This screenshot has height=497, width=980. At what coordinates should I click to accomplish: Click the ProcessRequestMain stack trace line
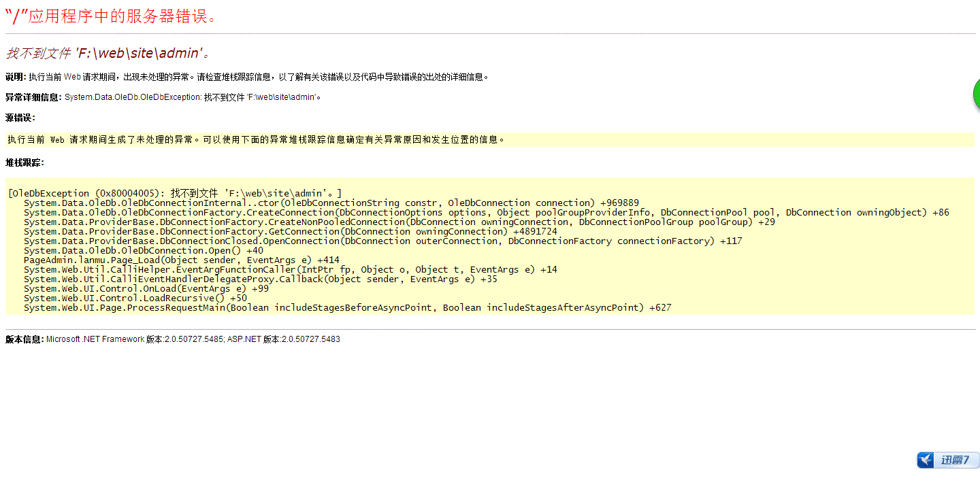point(347,308)
